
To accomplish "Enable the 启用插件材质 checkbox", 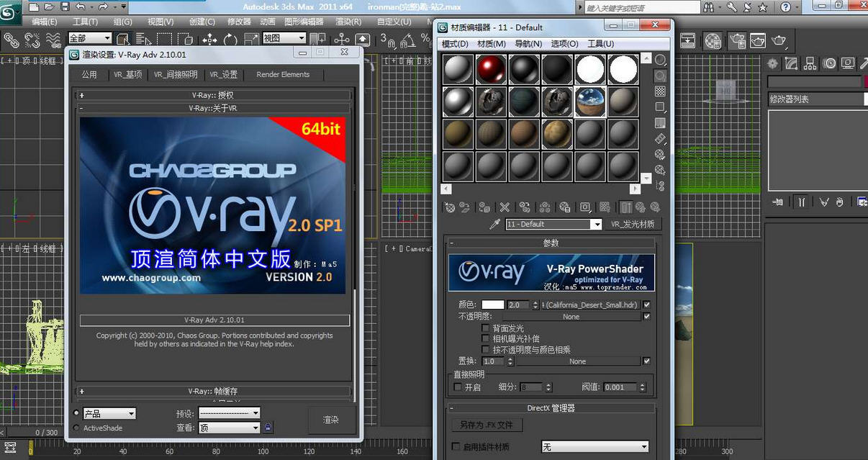I will tap(456, 447).
